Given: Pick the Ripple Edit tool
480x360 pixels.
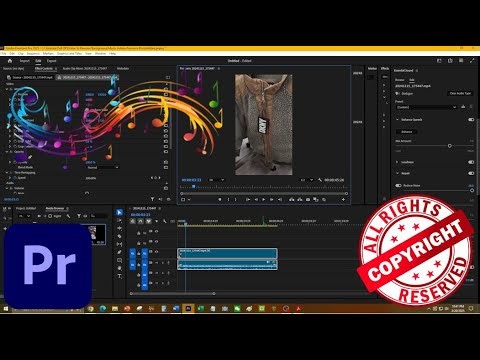Looking at the screenshot, I should [x=120, y=228].
